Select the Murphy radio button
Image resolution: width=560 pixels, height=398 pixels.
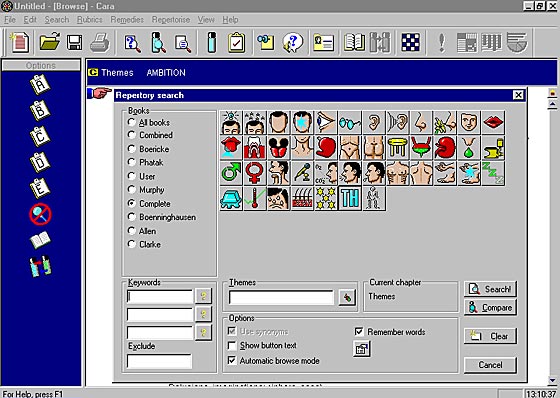pos(131,190)
